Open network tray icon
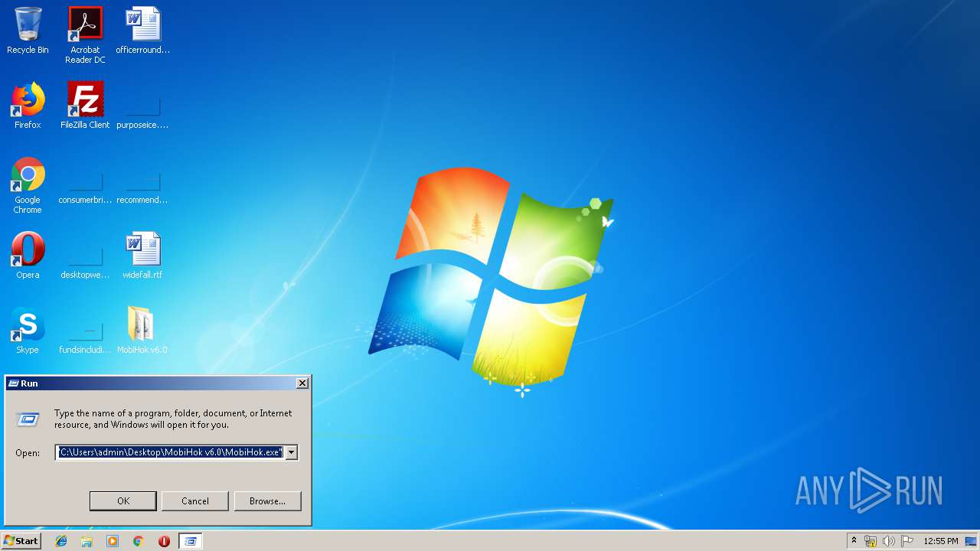This screenshot has width=980, height=551. 871,541
